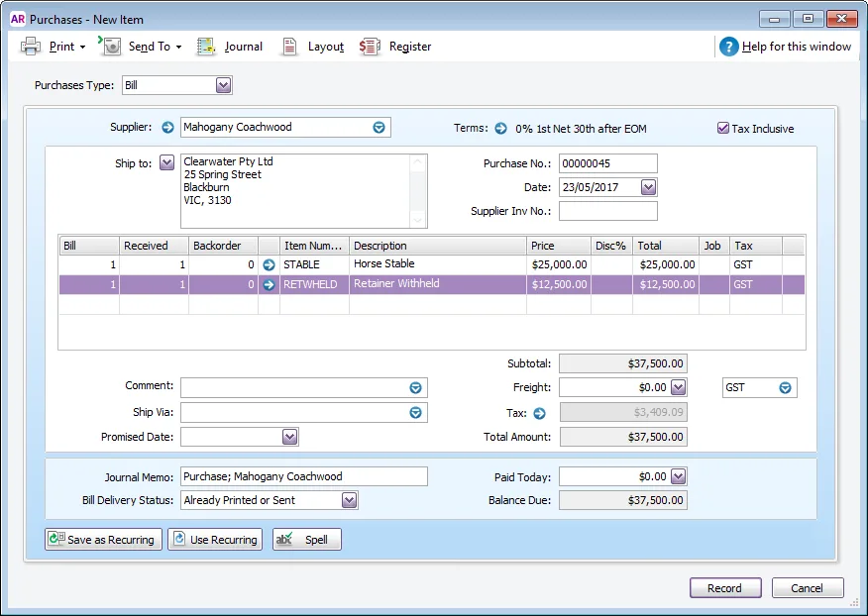The image size is (868, 616).
Task: Click the Ship to scrollbar up arrow
Action: (x=418, y=161)
